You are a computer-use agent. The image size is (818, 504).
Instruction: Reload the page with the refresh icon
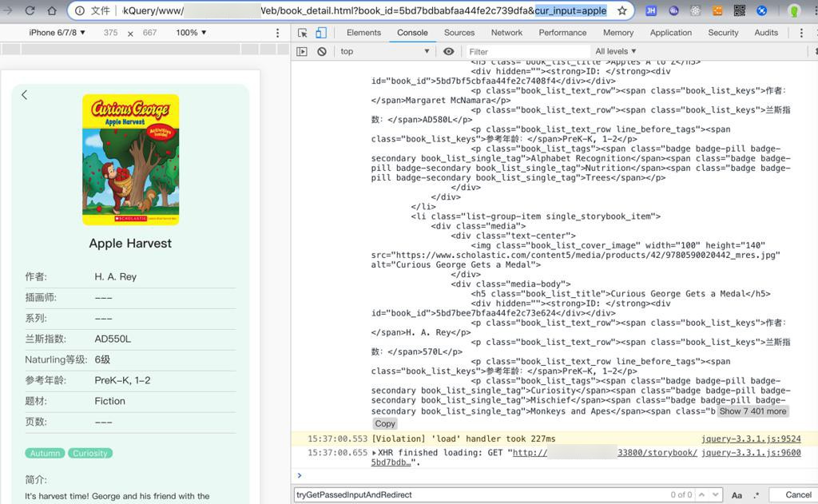30,10
